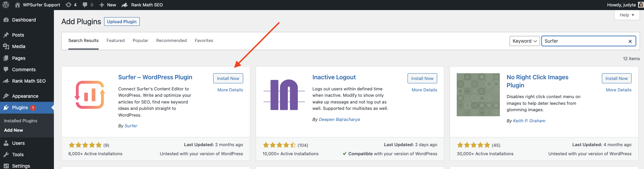Install the Surfer WordPress Plugin
The height and width of the screenshot is (169, 644).
228,78
